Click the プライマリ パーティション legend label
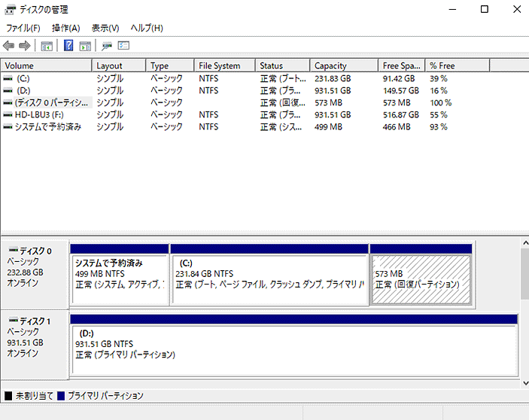The height and width of the screenshot is (420, 529). (105, 396)
